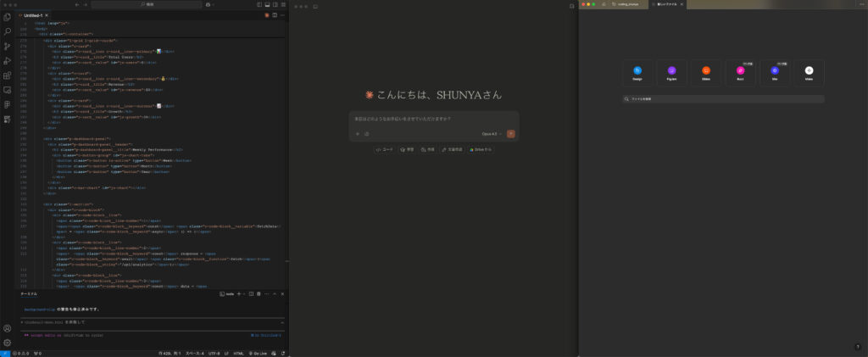Create a new Figma Slides file

click(705, 73)
